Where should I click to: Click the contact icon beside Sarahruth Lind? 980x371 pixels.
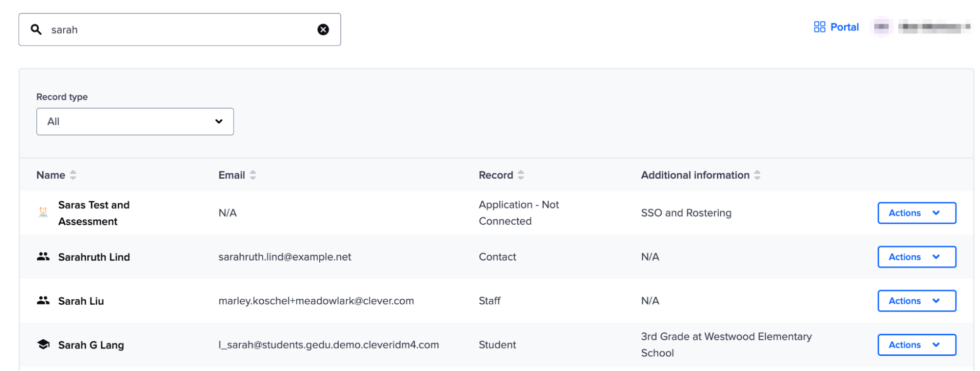[43, 256]
